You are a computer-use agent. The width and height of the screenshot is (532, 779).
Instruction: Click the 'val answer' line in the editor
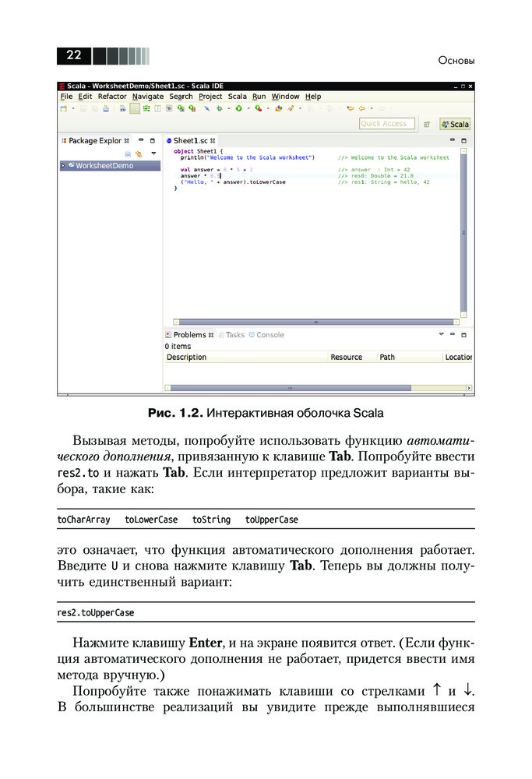(x=217, y=169)
